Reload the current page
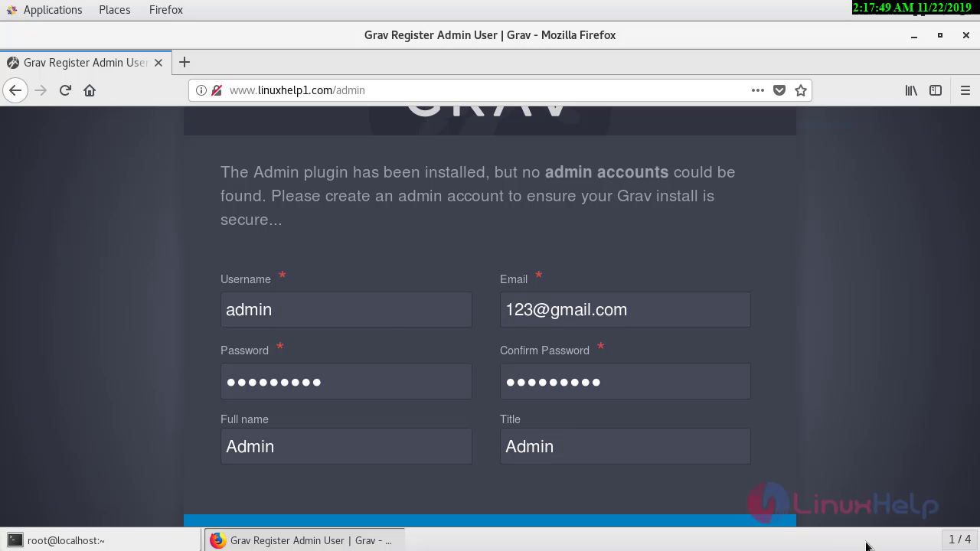980x551 pixels. (x=65, y=90)
